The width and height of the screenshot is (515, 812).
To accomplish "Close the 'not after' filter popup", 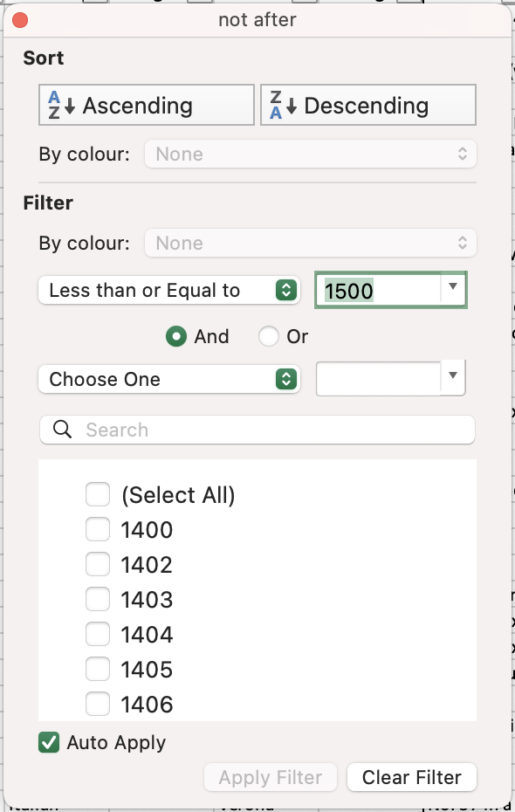I will point(20,20).
